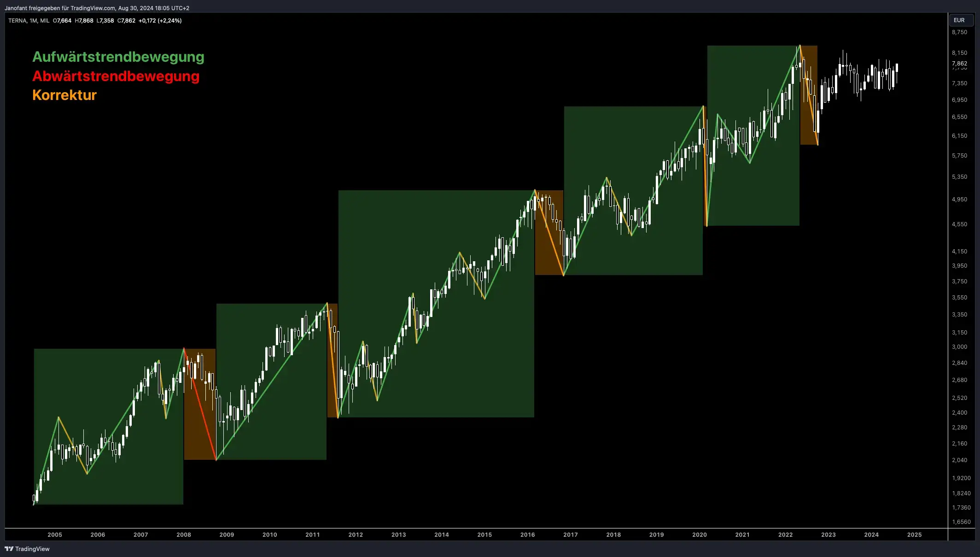Click the 2014 year on the time axis

tap(442, 535)
